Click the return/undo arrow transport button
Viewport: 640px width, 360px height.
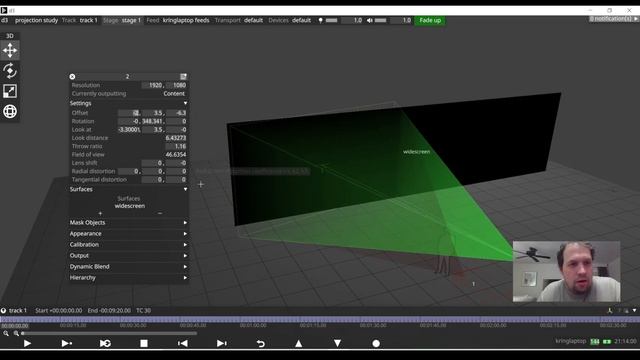[x=260, y=344]
